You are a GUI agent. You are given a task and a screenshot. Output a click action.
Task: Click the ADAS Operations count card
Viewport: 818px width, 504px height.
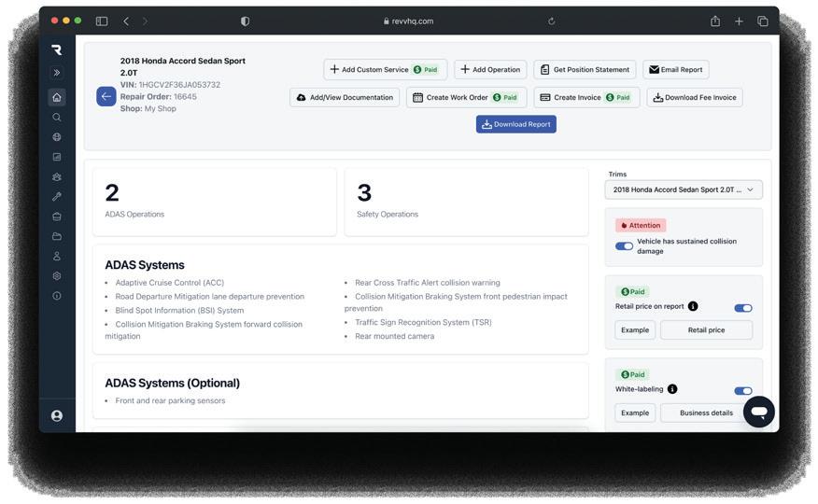pyautogui.click(x=215, y=203)
